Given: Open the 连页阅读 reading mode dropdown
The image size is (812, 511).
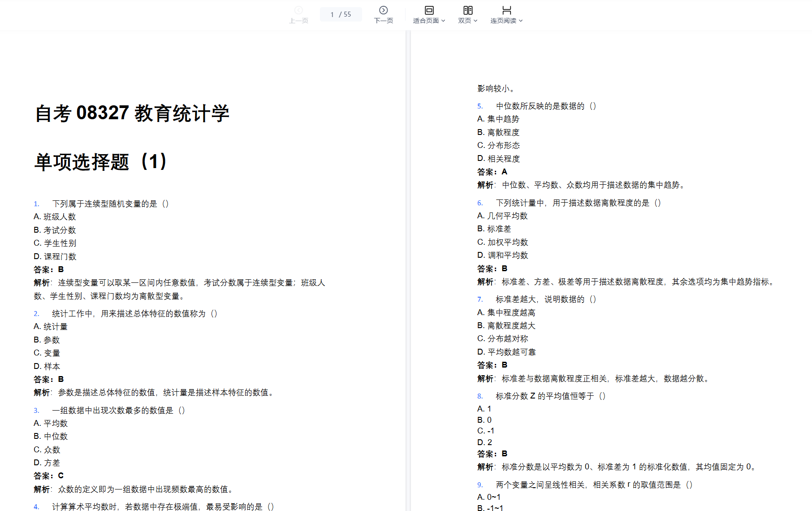Looking at the screenshot, I should click(x=522, y=21).
